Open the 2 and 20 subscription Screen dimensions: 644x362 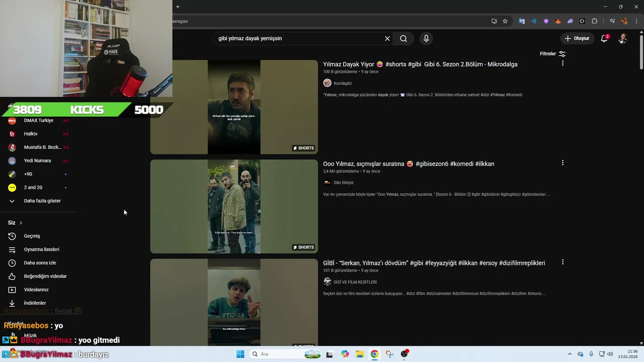pos(38,188)
